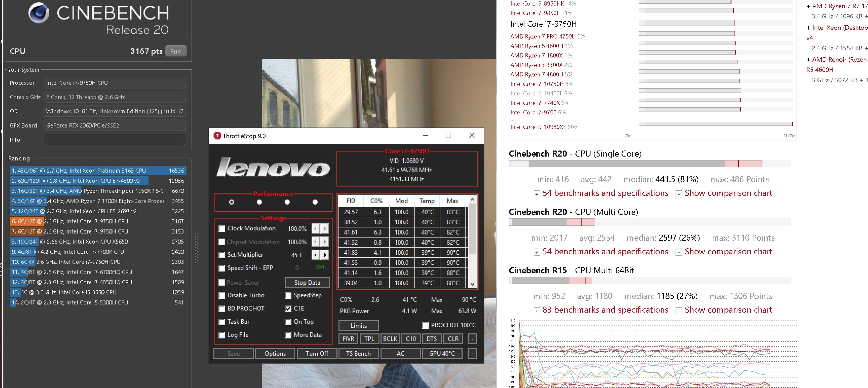Click the DTS button
The image size is (868, 388).
coord(432,339)
